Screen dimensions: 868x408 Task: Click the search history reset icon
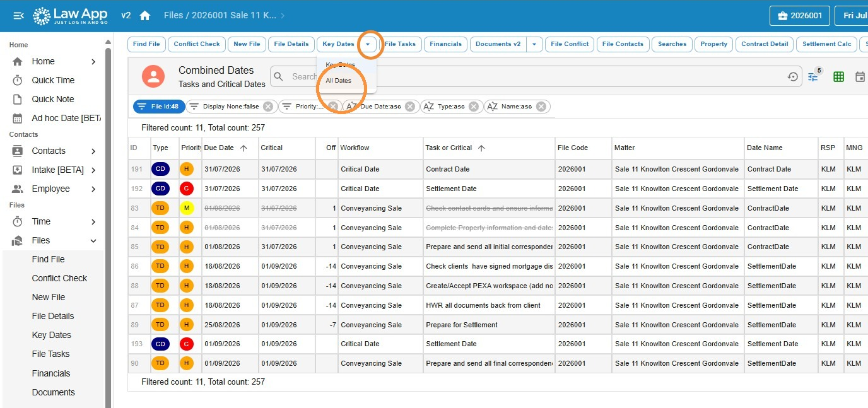tap(793, 77)
